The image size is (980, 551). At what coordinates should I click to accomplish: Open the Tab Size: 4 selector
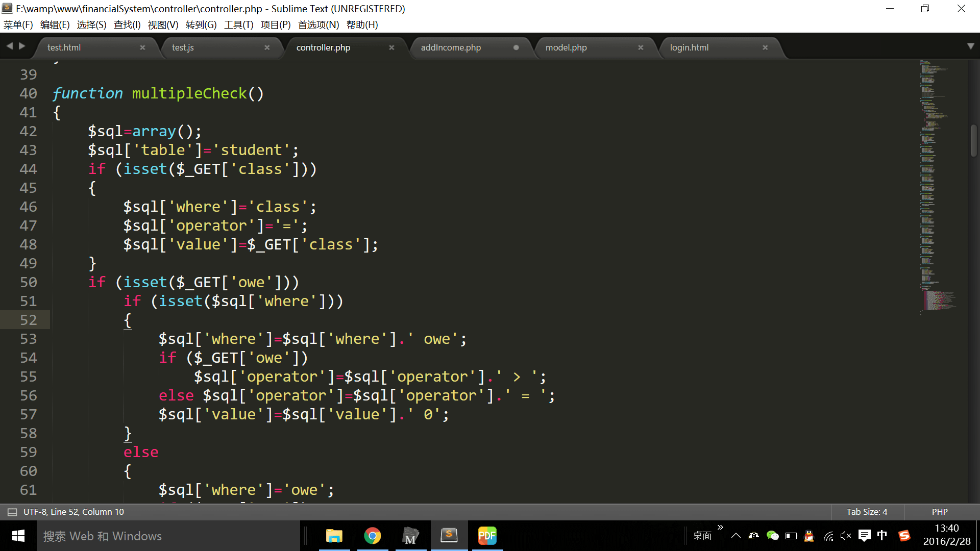tap(867, 512)
